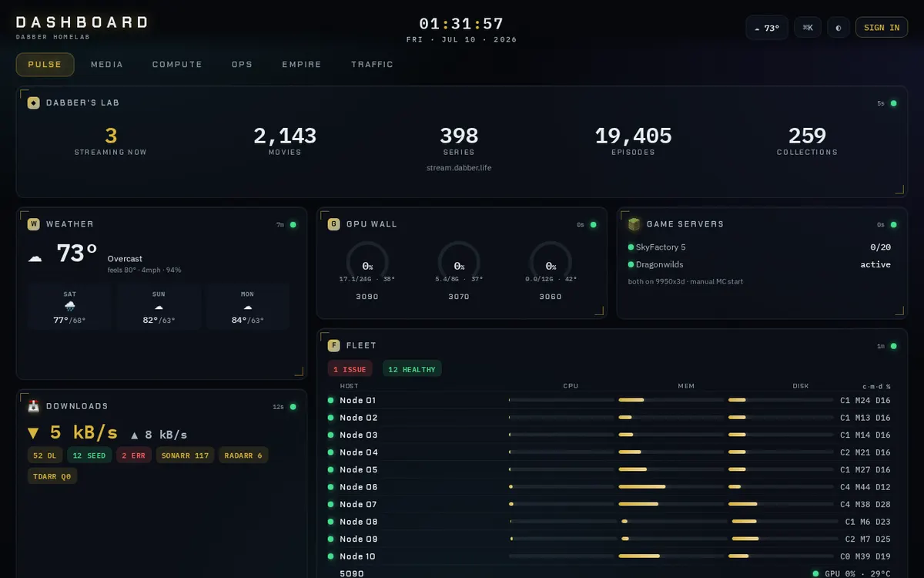Image resolution: width=924 pixels, height=578 pixels.
Task: Click the SUN forecast 82°/63° card
Action: coord(159,307)
